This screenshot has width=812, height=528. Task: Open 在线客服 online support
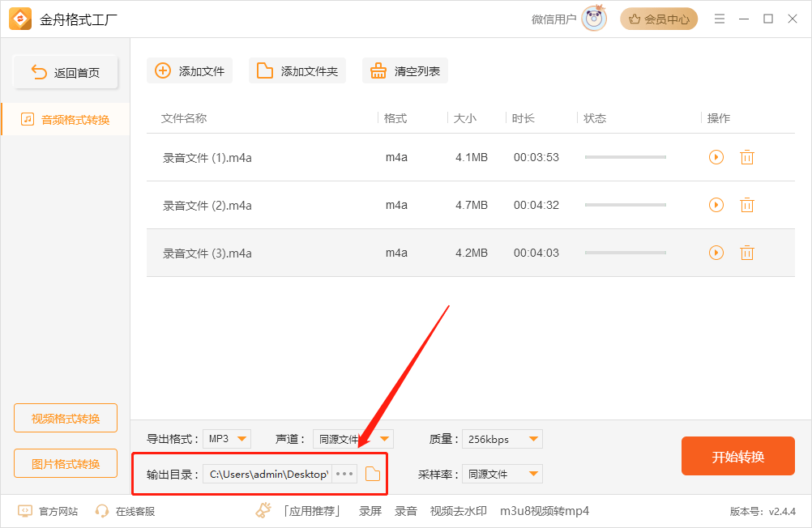[x=125, y=512]
